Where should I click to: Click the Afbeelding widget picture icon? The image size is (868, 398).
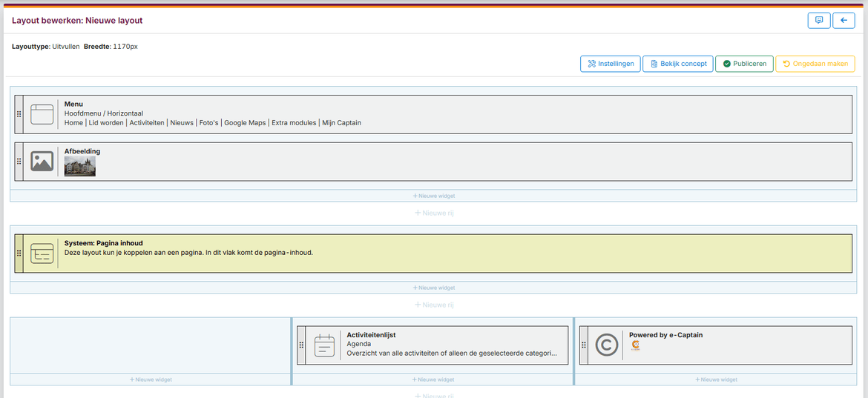pos(42,162)
